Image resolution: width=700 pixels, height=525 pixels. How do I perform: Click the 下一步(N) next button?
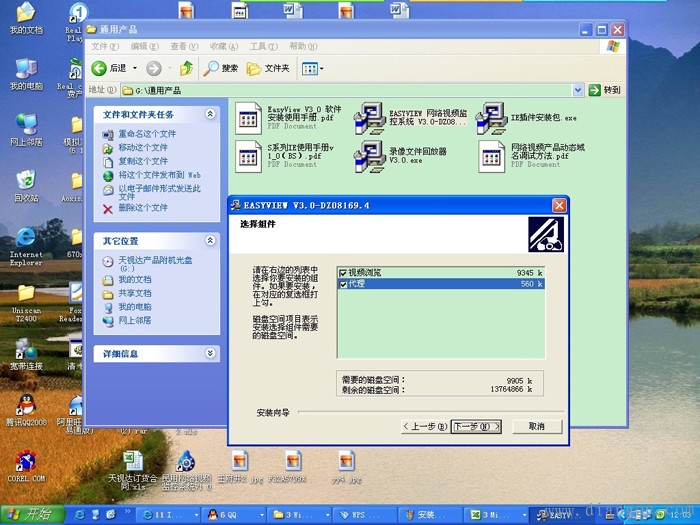476,426
